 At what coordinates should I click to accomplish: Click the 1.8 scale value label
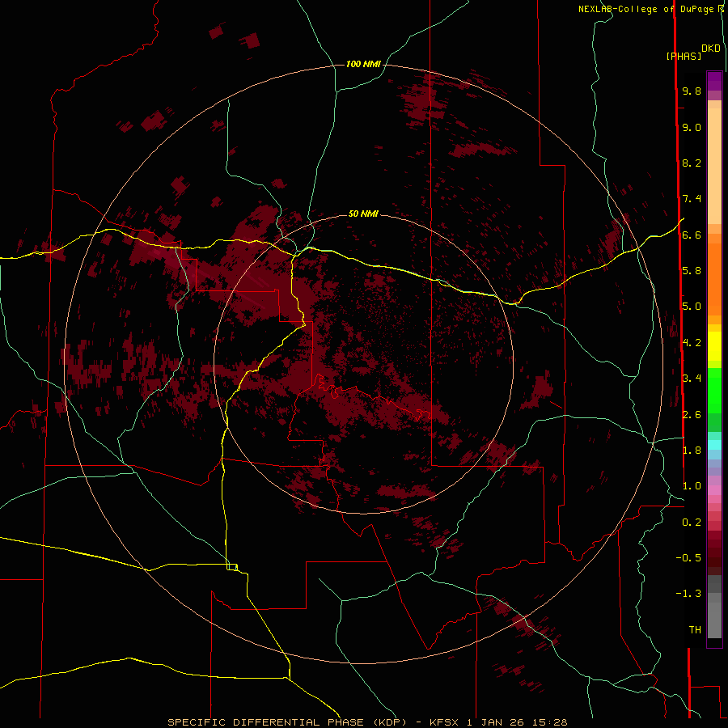coord(692,451)
